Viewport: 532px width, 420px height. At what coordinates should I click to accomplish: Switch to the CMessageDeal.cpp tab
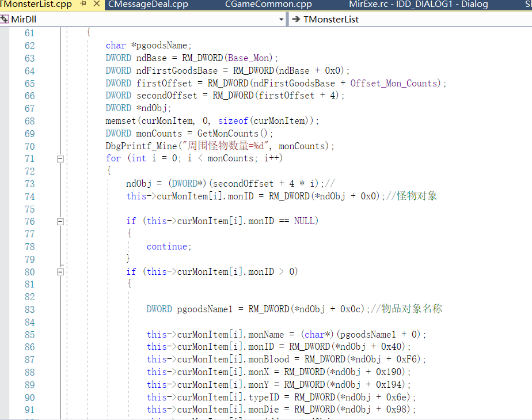click(148, 5)
